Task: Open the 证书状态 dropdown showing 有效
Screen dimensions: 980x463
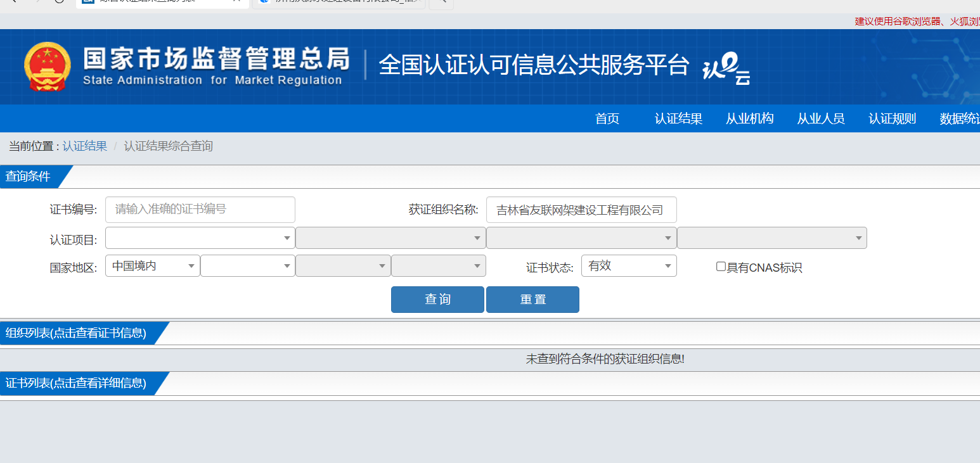Action: pyautogui.click(x=629, y=266)
